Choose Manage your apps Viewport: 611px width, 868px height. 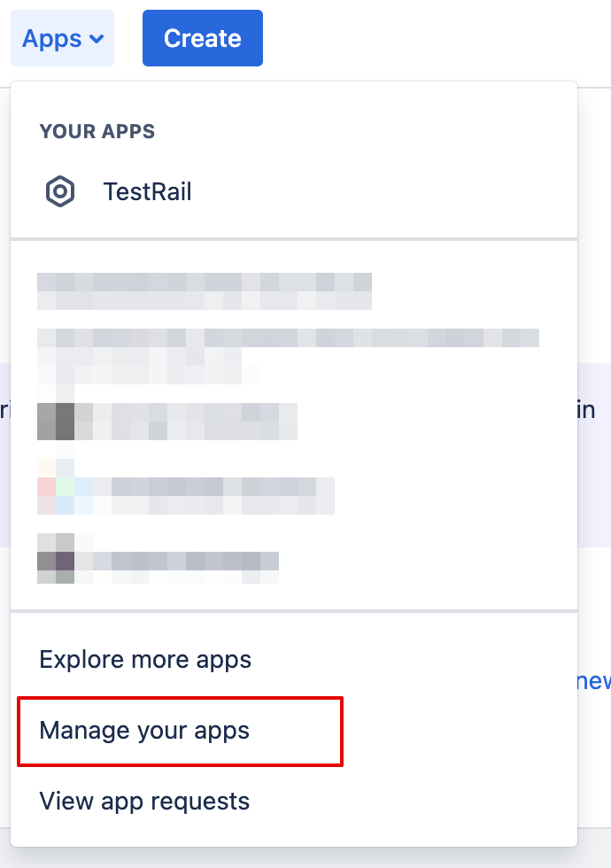tap(144, 730)
